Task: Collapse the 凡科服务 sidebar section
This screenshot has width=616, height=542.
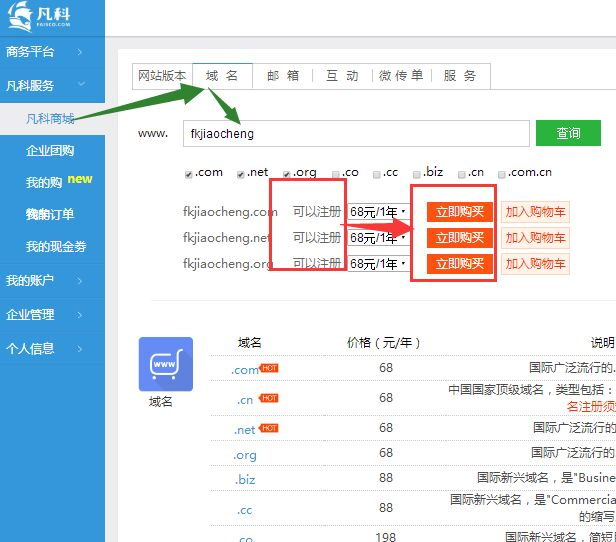Action: coord(52,85)
